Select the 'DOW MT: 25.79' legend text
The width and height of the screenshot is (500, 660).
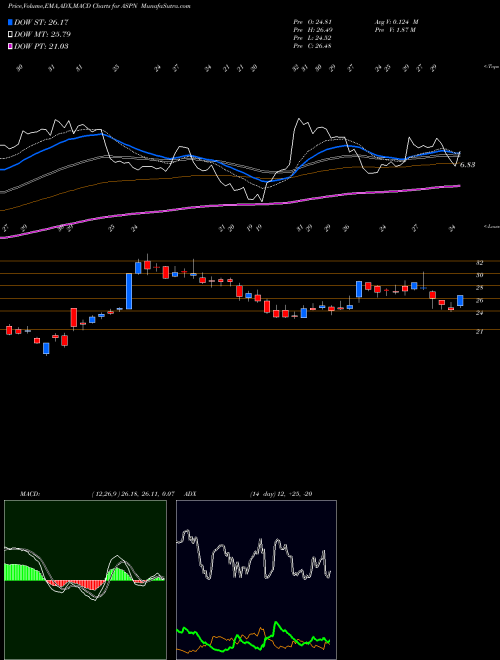pyautogui.click(x=42, y=34)
